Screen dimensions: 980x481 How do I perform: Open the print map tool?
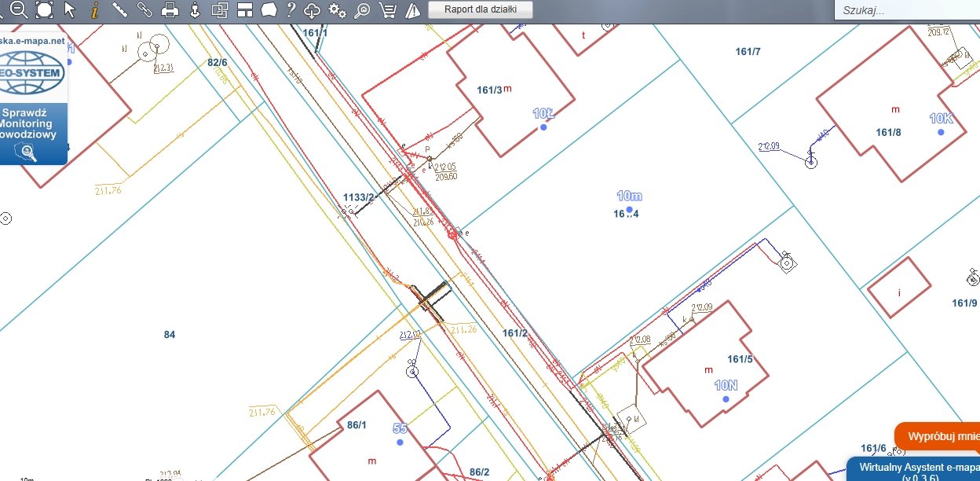170,9
